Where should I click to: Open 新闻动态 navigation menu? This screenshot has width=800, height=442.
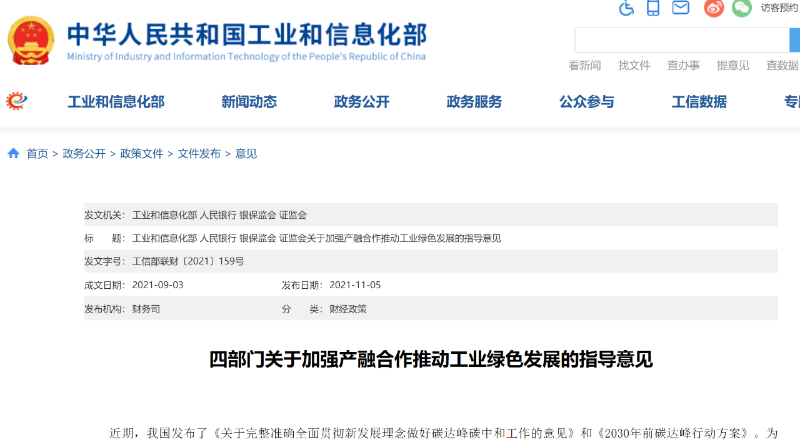coord(249,102)
